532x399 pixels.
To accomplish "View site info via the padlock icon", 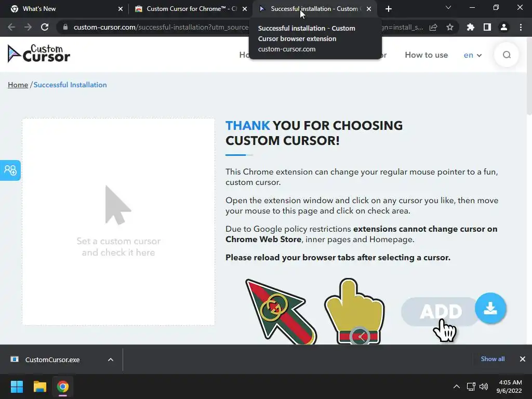I will pos(65,27).
